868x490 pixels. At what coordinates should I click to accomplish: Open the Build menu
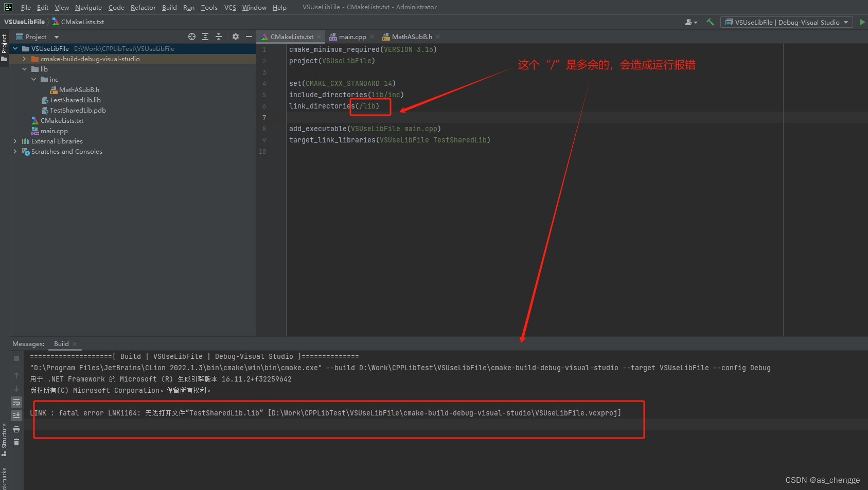(x=169, y=7)
